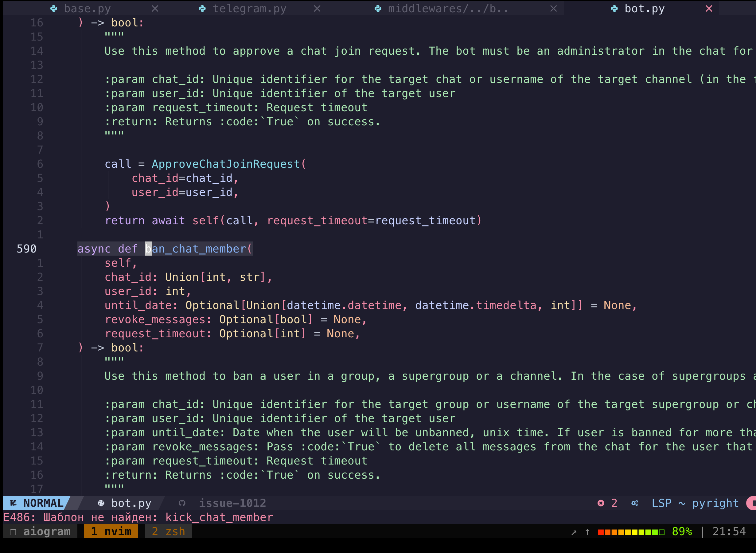This screenshot has width=756, height=553.
Task: Select line number 590 in the gutter
Action: (x=26, y=248)
